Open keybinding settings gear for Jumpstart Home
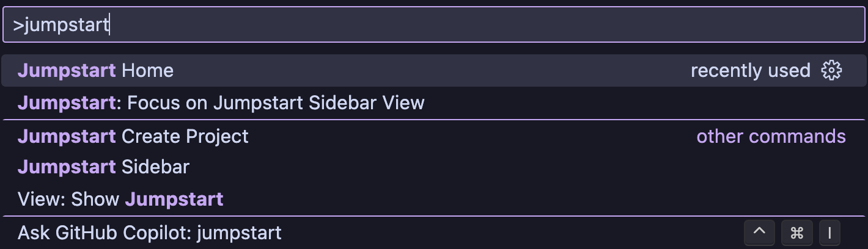 tap(831, 71)
